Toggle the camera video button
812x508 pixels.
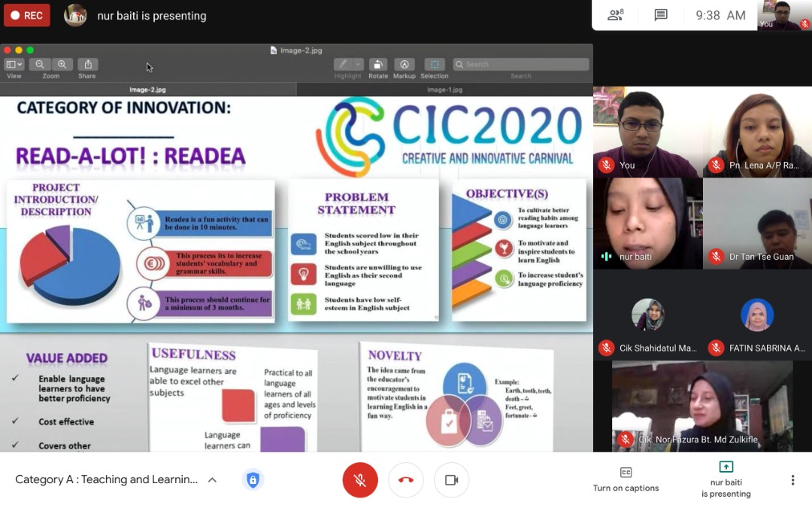click(x=452, y=480)
